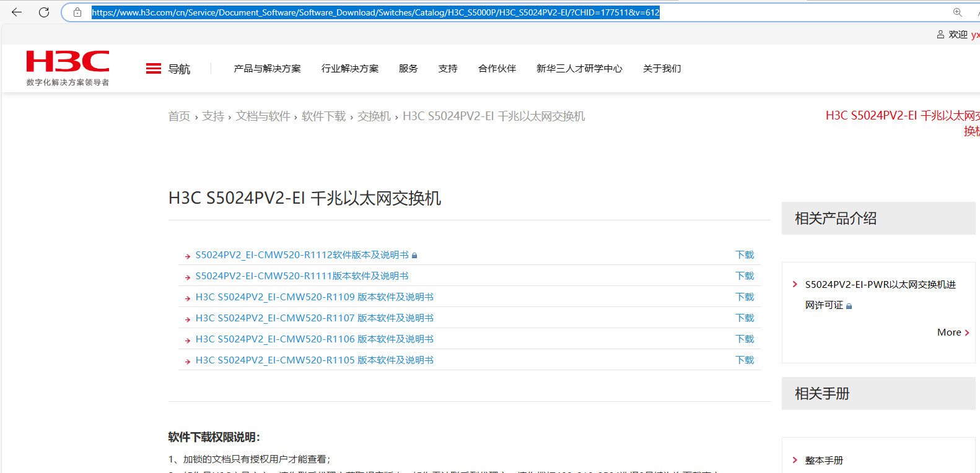Click 支持 in the breadcrumb trail
Viewport: 980px width, 473px height.
tap(213, 116)
